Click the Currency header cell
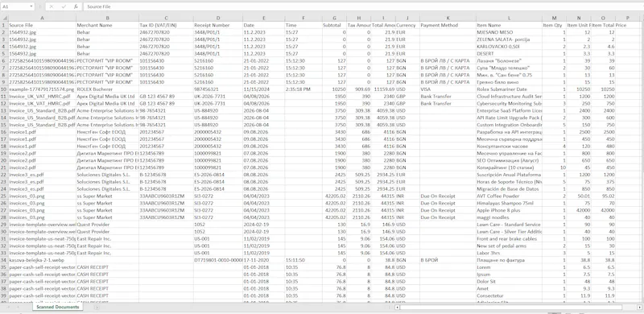The width and height of the screenshot is (644, 314). click(x=407, y=25)
